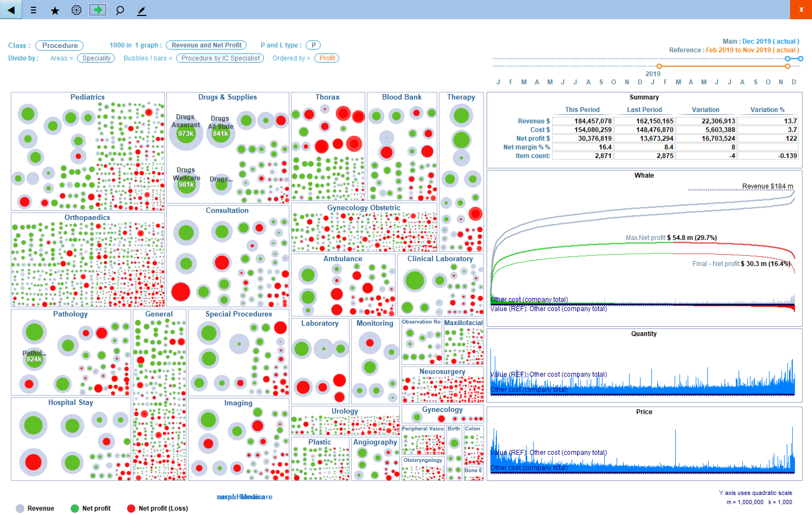Open the settings gear icon

click(x=77, y=10)
